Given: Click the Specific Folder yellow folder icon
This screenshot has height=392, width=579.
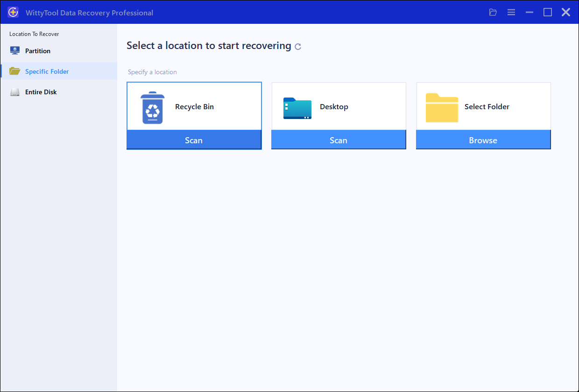Looking at the screenshot, I should coord(15,71).
